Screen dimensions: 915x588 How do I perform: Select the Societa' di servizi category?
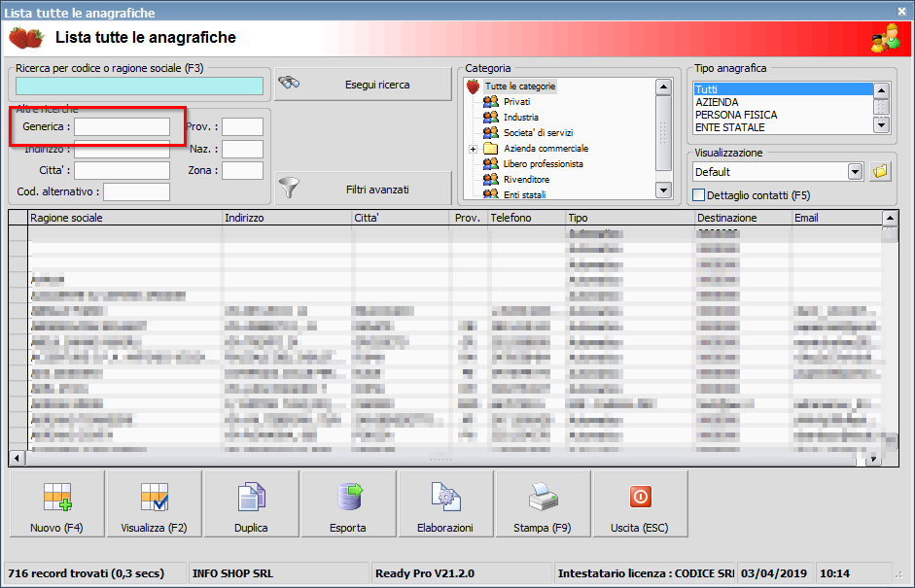click(538, 132)
